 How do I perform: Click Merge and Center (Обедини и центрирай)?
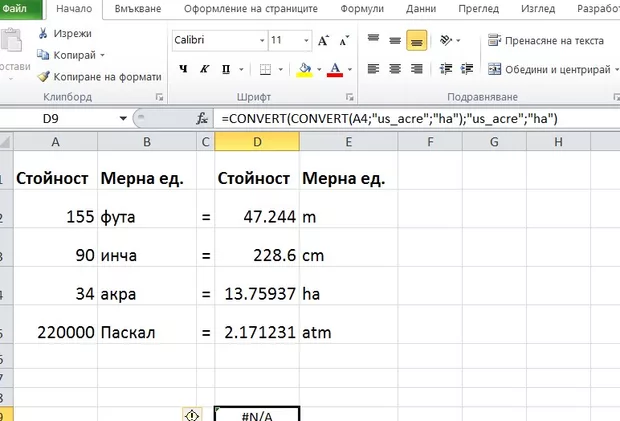point(550,70)
